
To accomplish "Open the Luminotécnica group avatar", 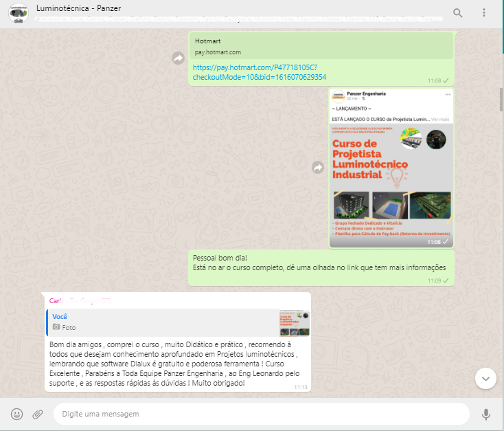I will pyautogui.click(x=19, y=13).
